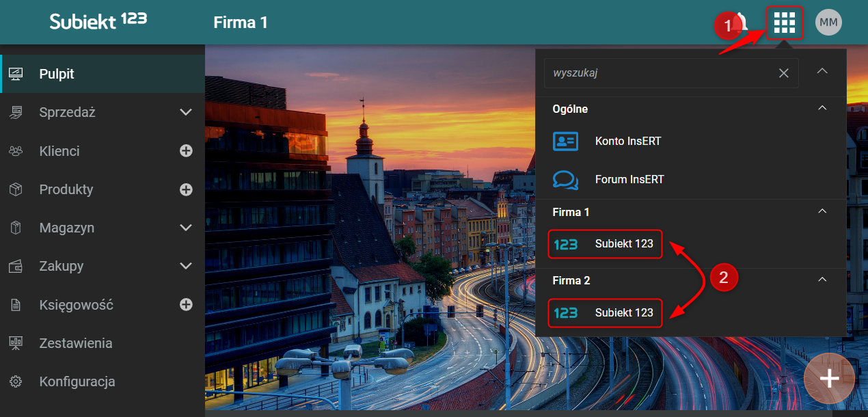Click the Księgowość document icon
The height and width of the screenshot is (417, 868).
point(16,305)
